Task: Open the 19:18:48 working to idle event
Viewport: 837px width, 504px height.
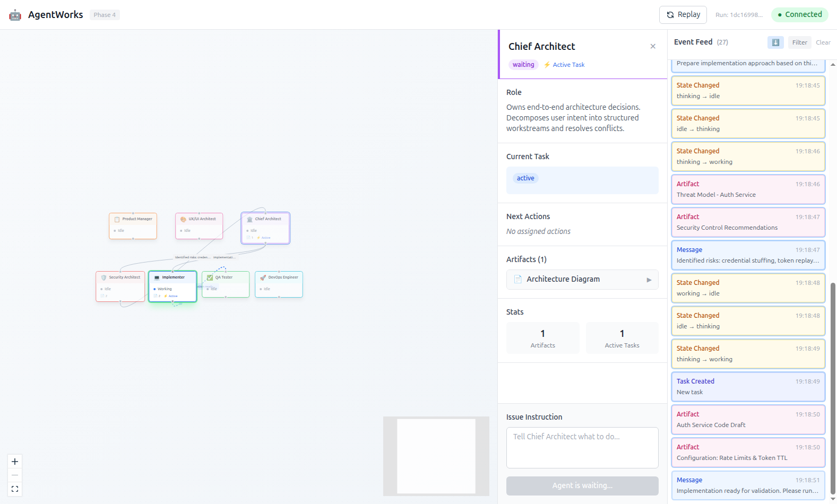Action: click(x=748, y=288)
